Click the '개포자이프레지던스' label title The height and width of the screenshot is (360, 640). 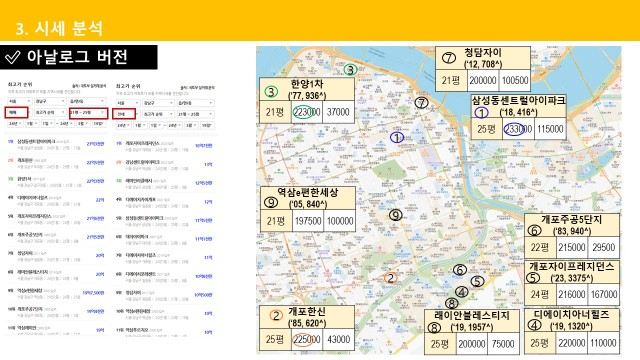571,267
